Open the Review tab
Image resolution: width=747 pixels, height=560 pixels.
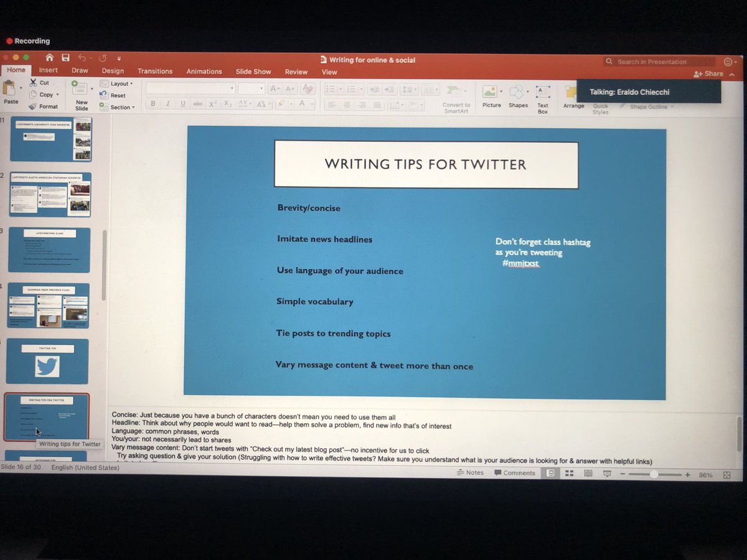tap(296, 72)
